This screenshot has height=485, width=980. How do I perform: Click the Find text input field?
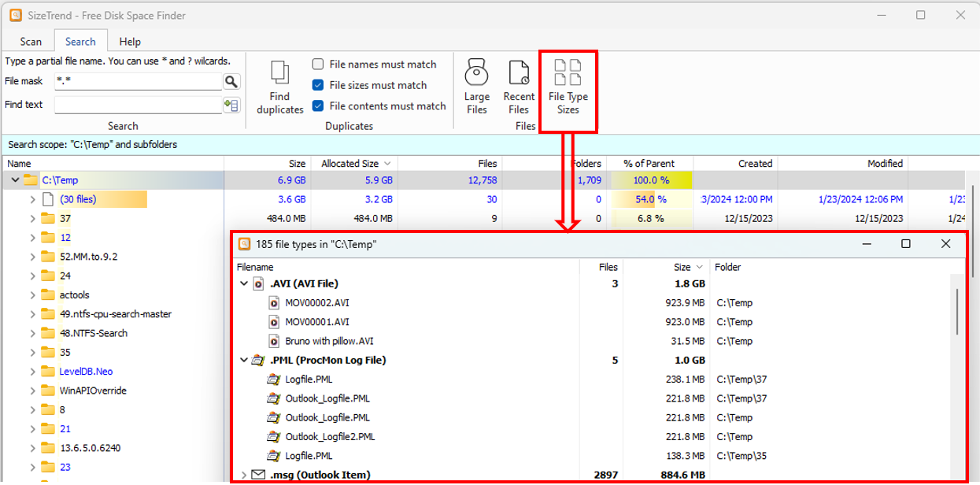pos(139,105)
